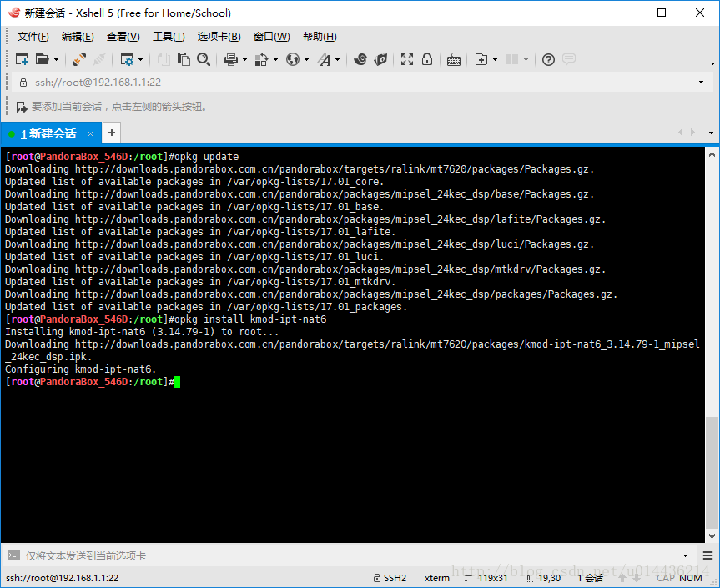Click the compose bar text input field
The image size is (720, 588).
[351, 555]
